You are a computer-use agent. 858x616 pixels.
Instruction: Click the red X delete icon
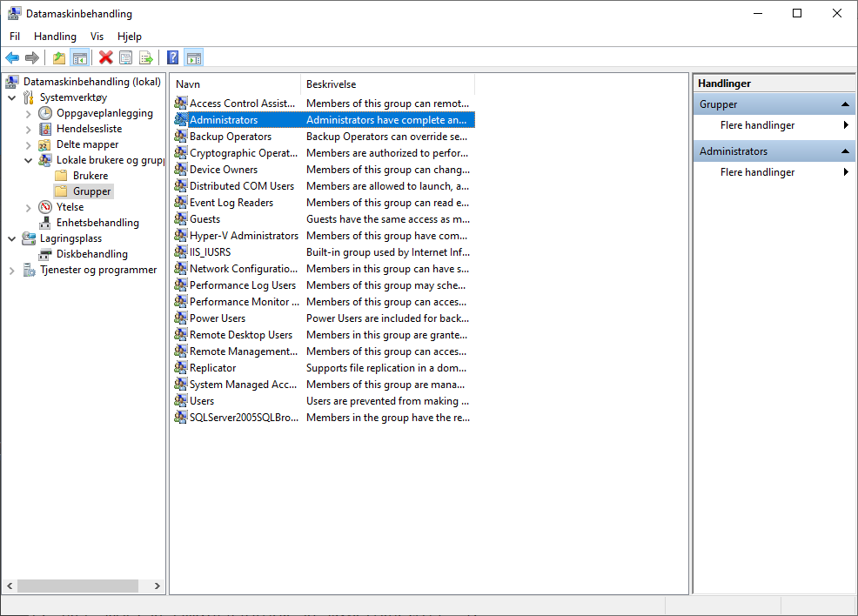(106, 58)
